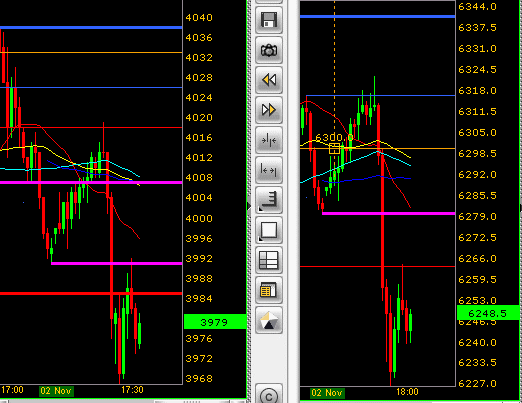Viewport: 522px width, 403px height.
Task: Select the 6248.5 current price label
Action: pos(488,313)
